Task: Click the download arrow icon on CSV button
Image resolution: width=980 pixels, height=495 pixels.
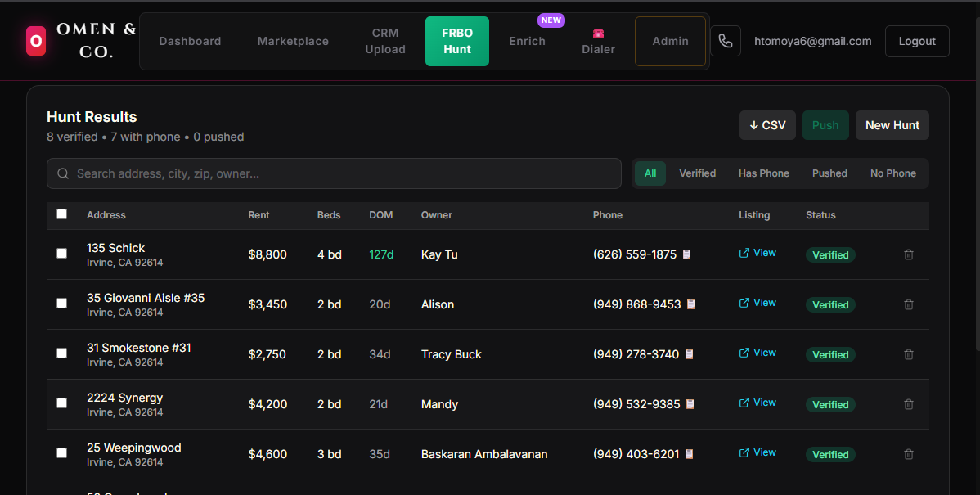Action: [754, 124]
